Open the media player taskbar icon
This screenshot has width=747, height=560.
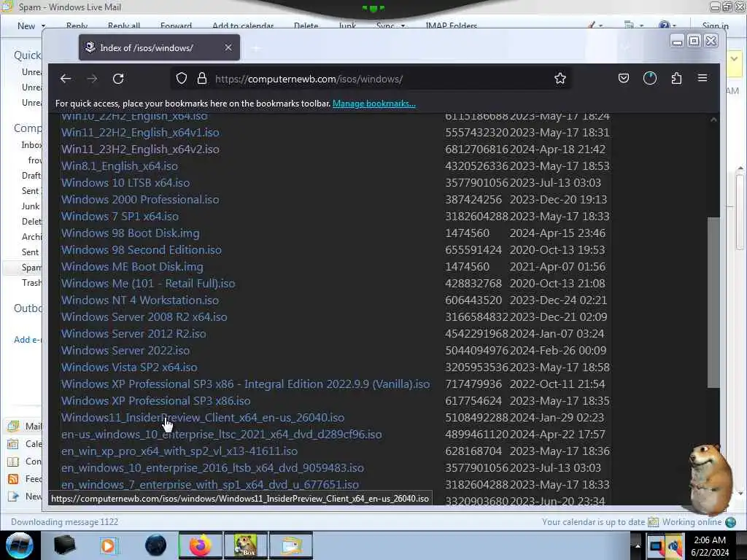(109, 545)
